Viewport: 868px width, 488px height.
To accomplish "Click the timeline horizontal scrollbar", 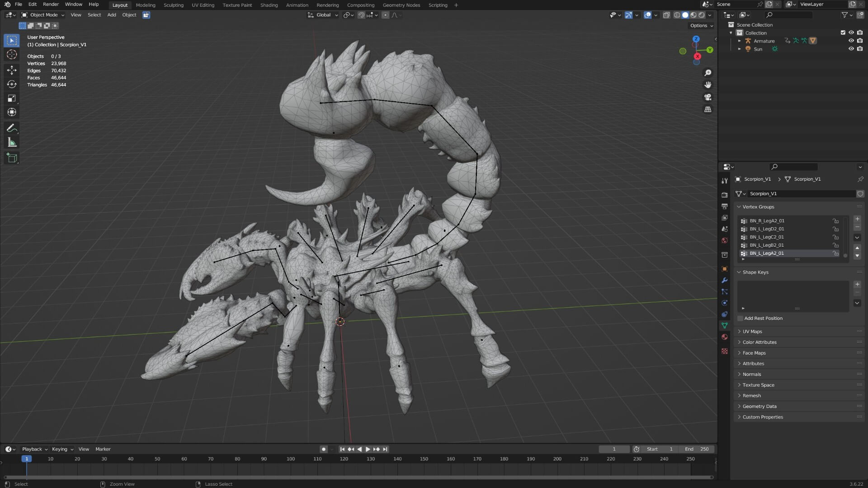I will click(359, 477).
